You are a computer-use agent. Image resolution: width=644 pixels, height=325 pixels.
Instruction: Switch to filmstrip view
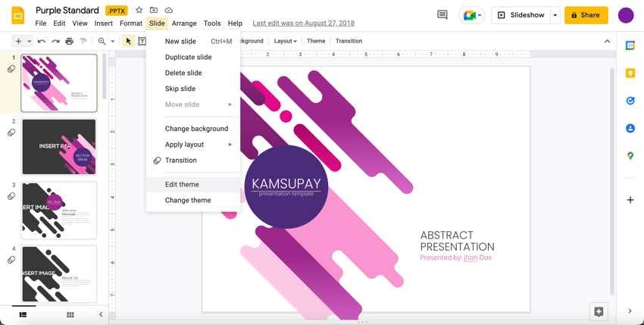[x=23, y=314]
